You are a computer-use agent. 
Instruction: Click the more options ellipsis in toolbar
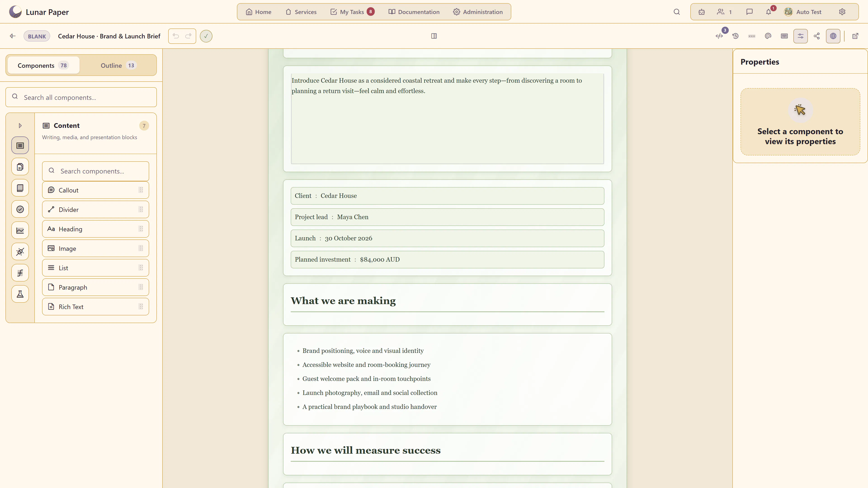[x=752, y=36]
